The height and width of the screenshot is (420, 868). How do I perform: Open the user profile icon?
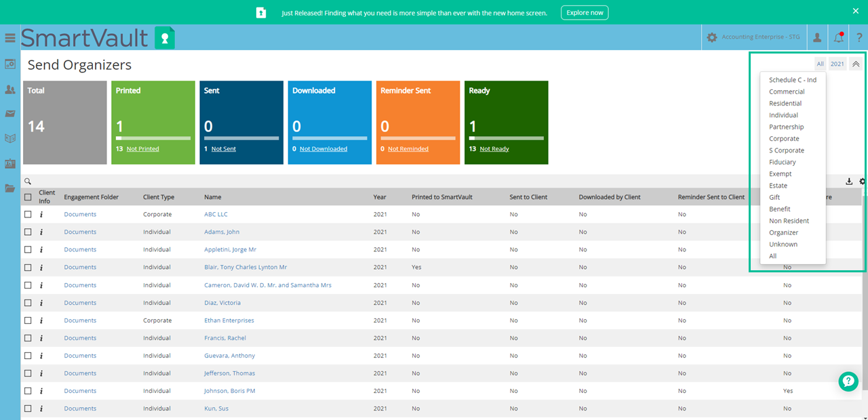pyautogui.click(x=817, y=37)
